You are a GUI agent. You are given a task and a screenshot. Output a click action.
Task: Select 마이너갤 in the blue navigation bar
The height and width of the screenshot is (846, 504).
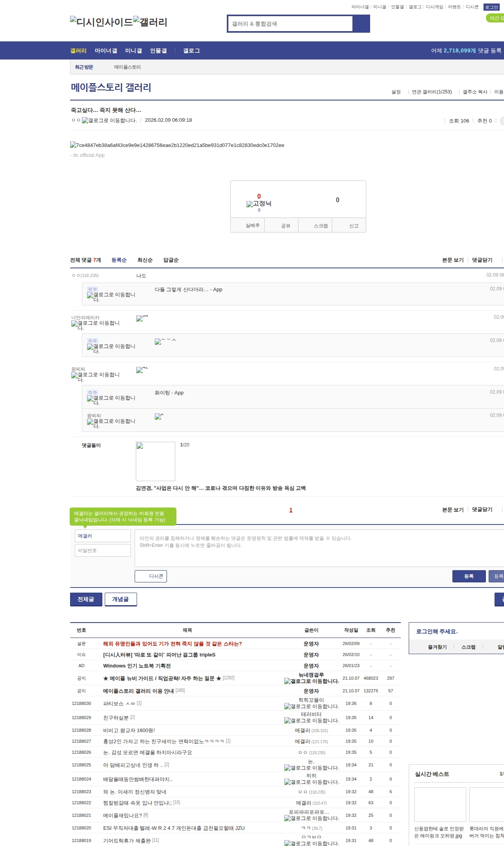tap(106, 51)
